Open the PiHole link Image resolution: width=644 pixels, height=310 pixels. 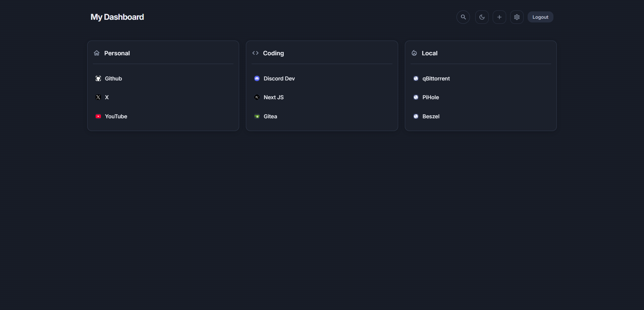[431, 97]
